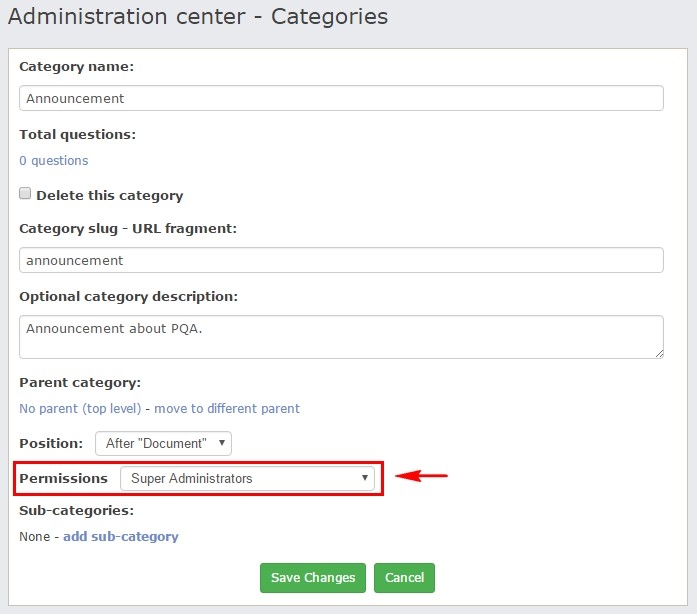Click the "Permissions" field label

(63, 478)
